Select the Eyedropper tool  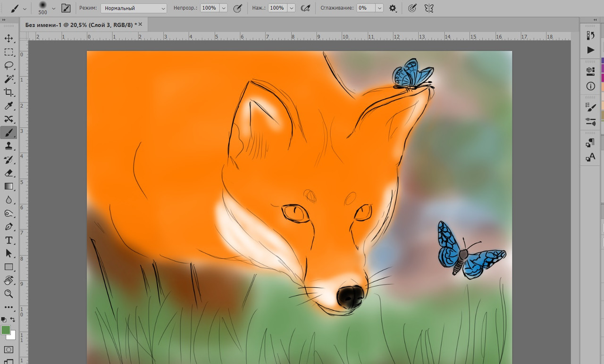point(8,106)
